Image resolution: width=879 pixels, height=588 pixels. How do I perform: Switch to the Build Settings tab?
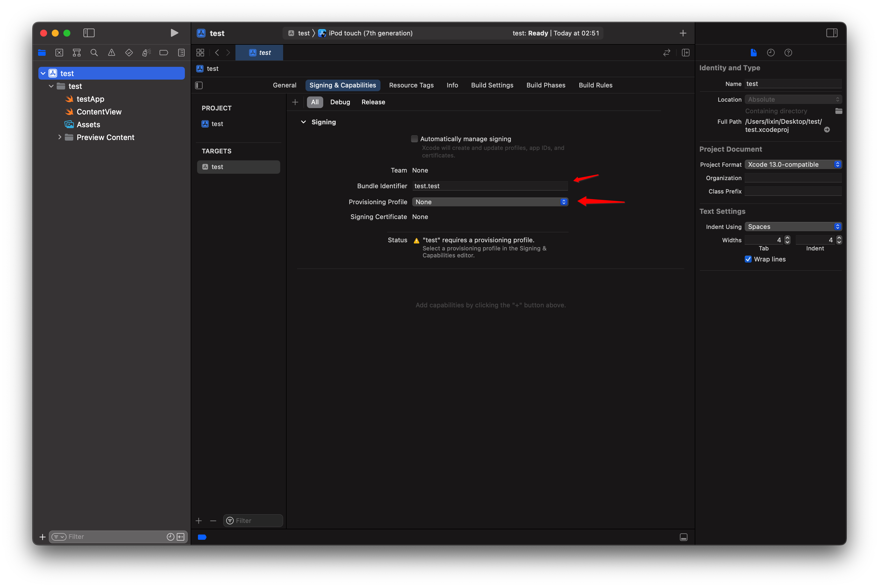(492, 85)
